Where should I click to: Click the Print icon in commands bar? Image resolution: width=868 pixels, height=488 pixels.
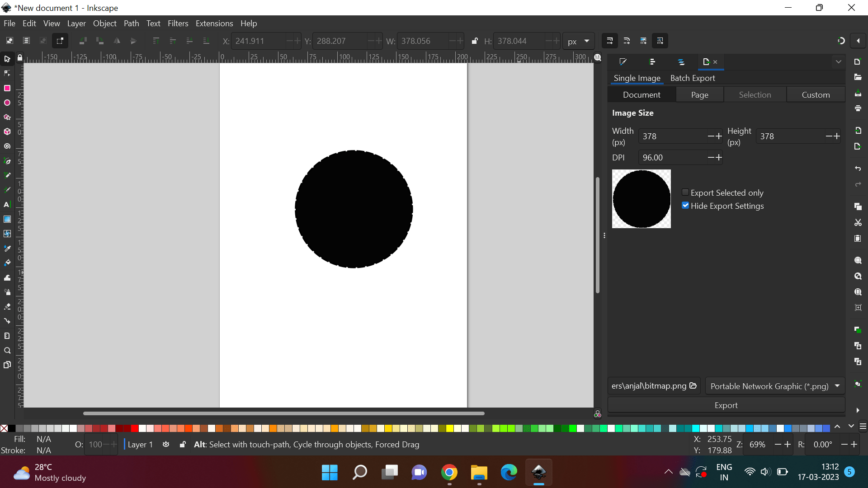pos(858,108)
